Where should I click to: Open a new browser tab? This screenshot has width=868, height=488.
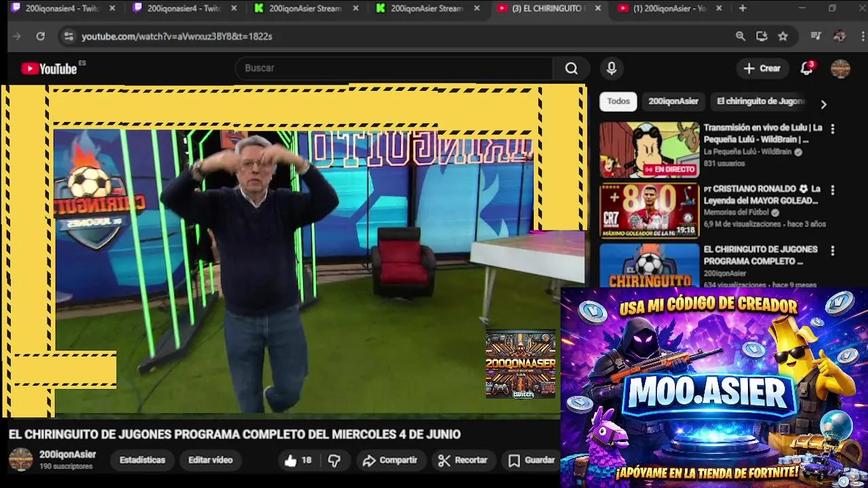tap(743, 8)
